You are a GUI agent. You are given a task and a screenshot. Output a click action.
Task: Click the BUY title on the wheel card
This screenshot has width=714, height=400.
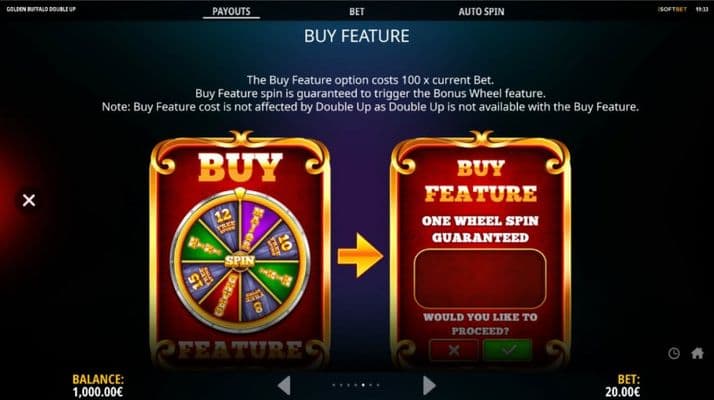pyautogui.click(x=240, y=167)
